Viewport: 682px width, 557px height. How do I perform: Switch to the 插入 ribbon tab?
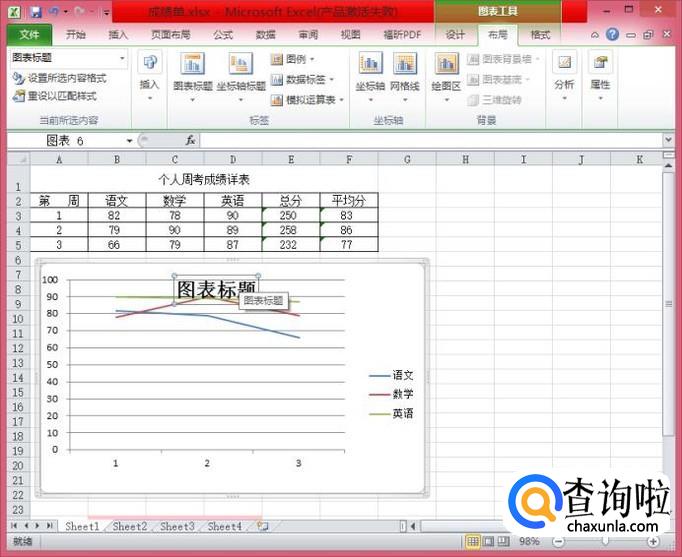[x=118, y=35]
